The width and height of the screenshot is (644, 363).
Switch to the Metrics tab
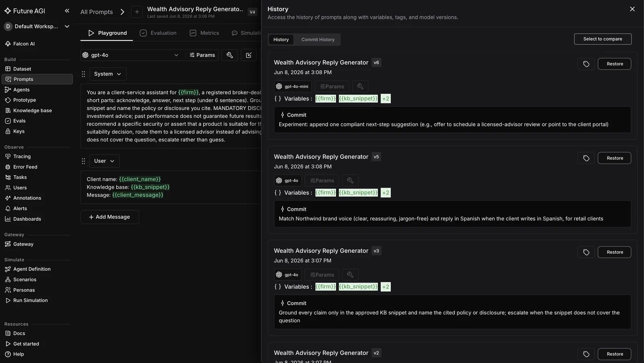click(x=204, y=33)
